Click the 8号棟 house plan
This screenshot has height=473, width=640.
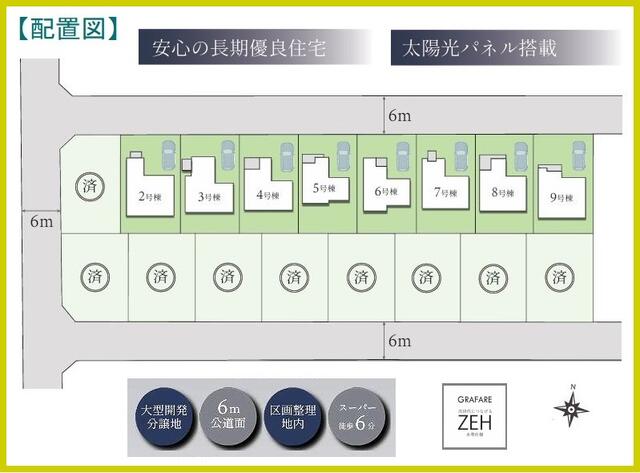point(502,186)
